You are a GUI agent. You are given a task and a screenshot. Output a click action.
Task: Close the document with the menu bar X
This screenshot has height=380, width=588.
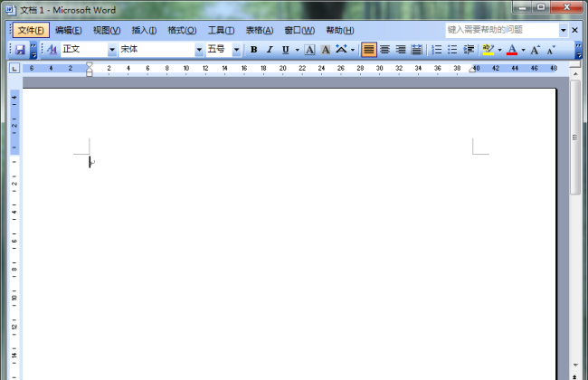point(574,30)
